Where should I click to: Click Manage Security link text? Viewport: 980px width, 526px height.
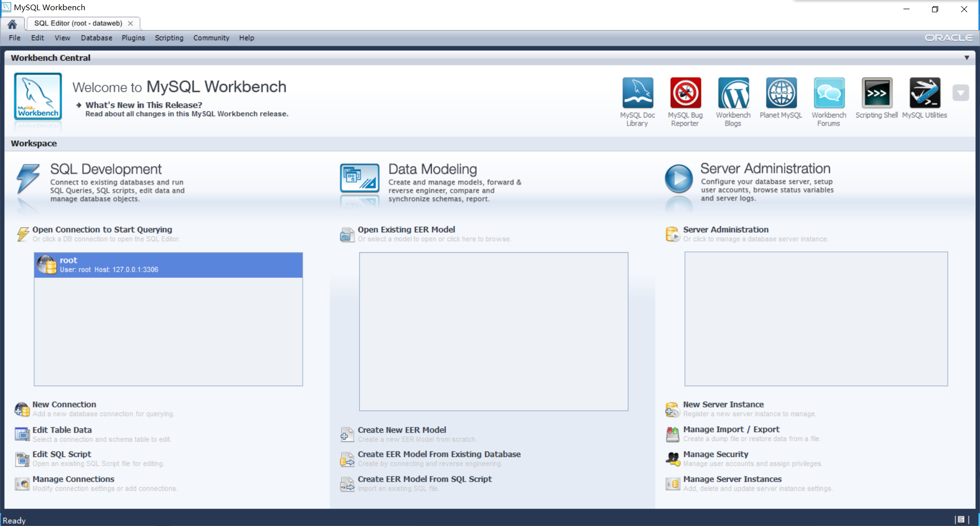coord(716,454)
